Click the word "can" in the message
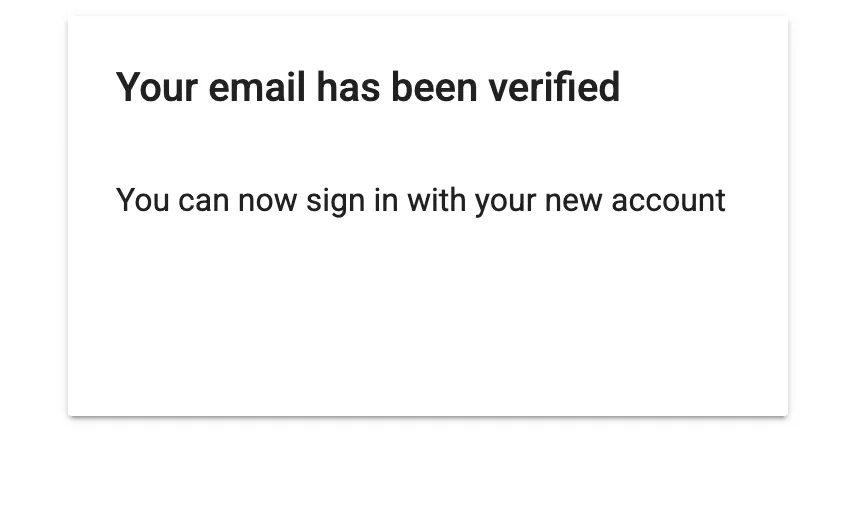 pyautogui.click(x=203, y=200)
